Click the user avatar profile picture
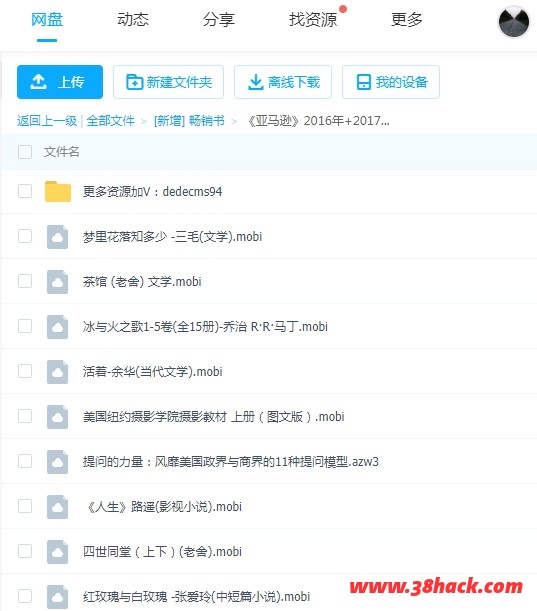Viewport: 537px width, 611px height. click(x=514, y=22)
